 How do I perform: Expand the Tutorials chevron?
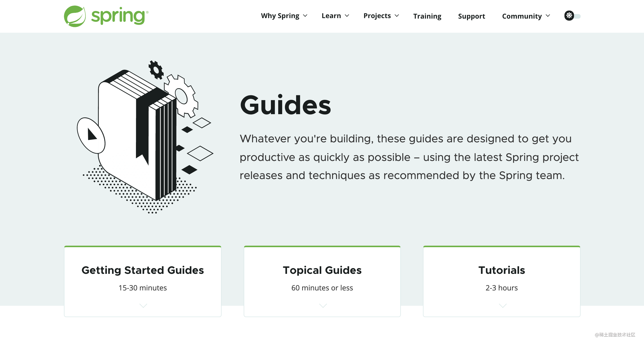click(503, 306)
